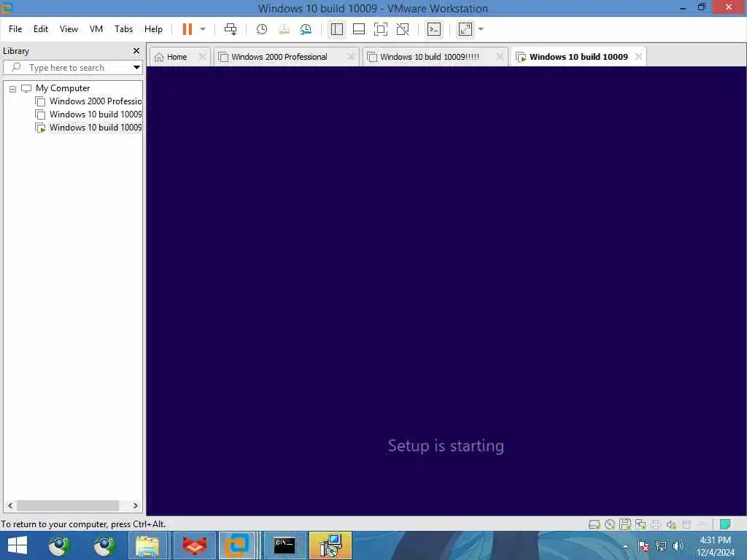Open the Help menu
This screenshot has width=747, height=560.
pyautogui.click(x=153, y=29)
